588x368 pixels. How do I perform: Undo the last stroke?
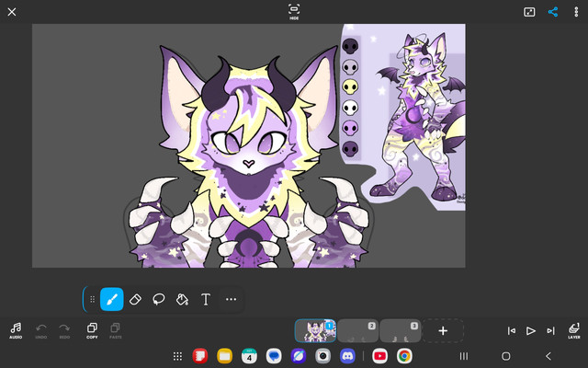click(x=40, y=331)
